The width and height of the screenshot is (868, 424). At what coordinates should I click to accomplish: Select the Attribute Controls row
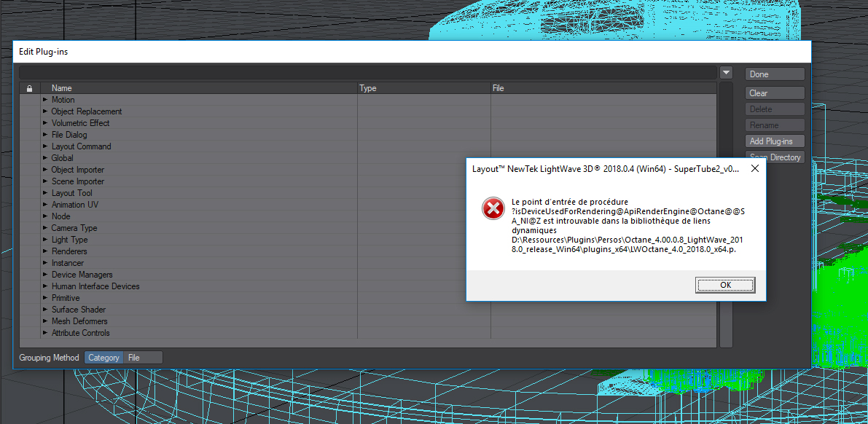(368, 333)
